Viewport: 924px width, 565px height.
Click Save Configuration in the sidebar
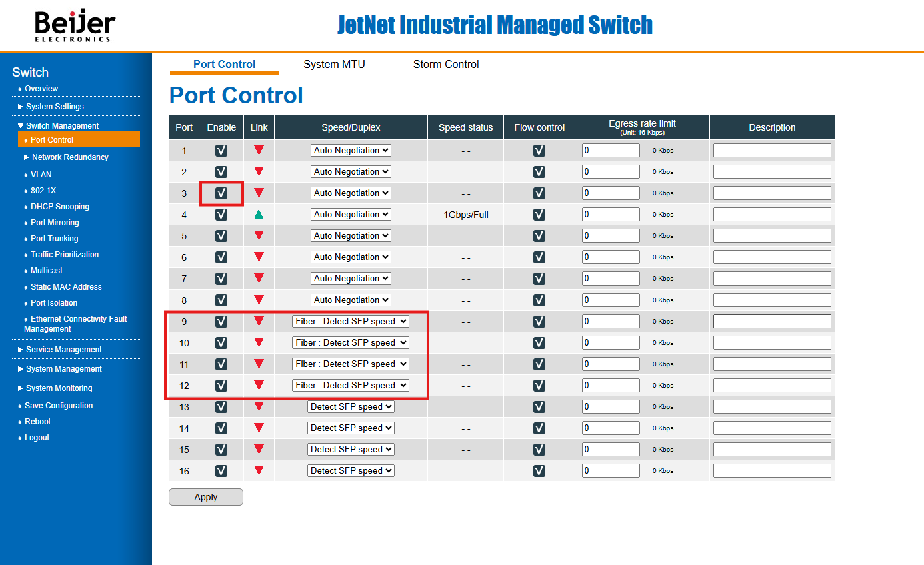point(59,406)
